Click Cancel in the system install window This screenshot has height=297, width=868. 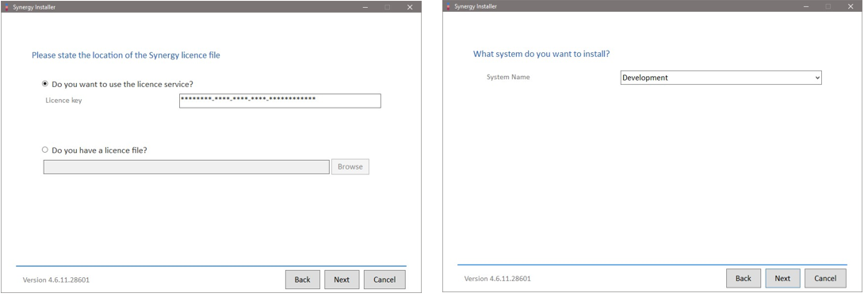(825, 278)
